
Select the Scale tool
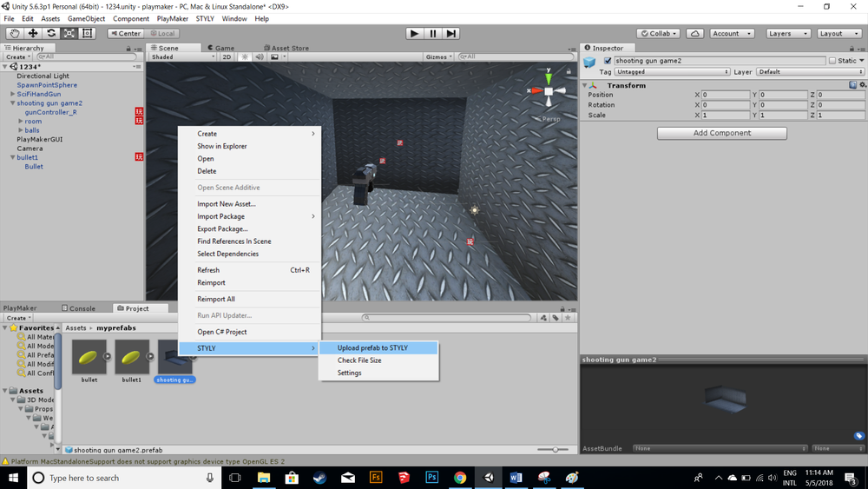click(x=69, y=33)
